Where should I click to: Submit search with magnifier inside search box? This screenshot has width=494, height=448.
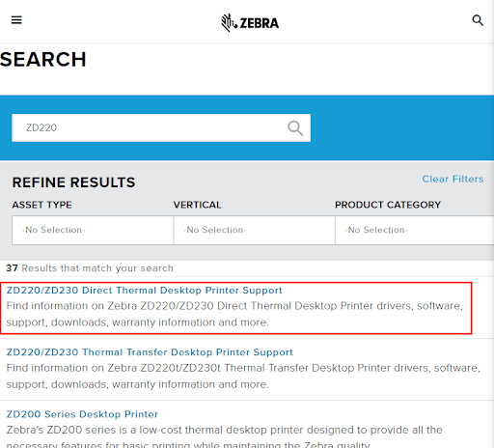coord(295,128)
